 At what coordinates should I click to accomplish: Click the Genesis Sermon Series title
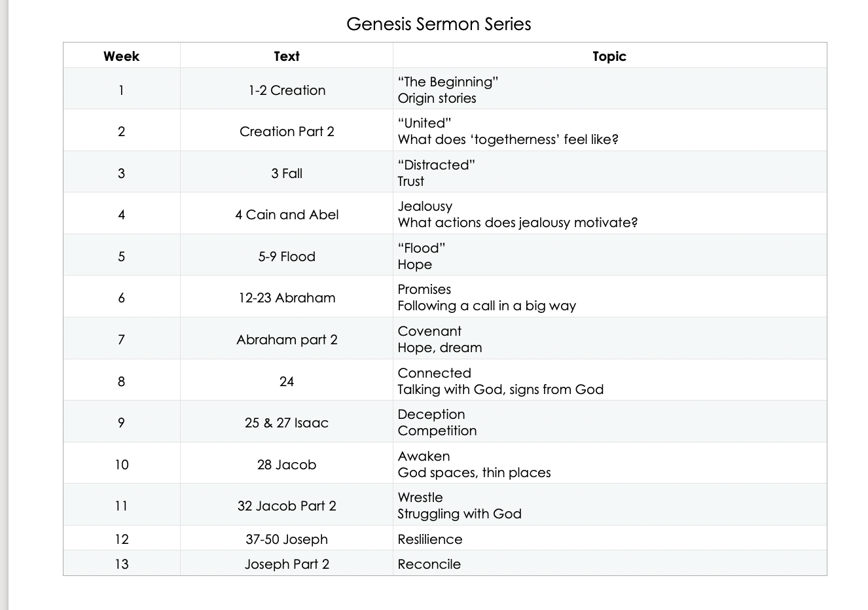(439, 24)
